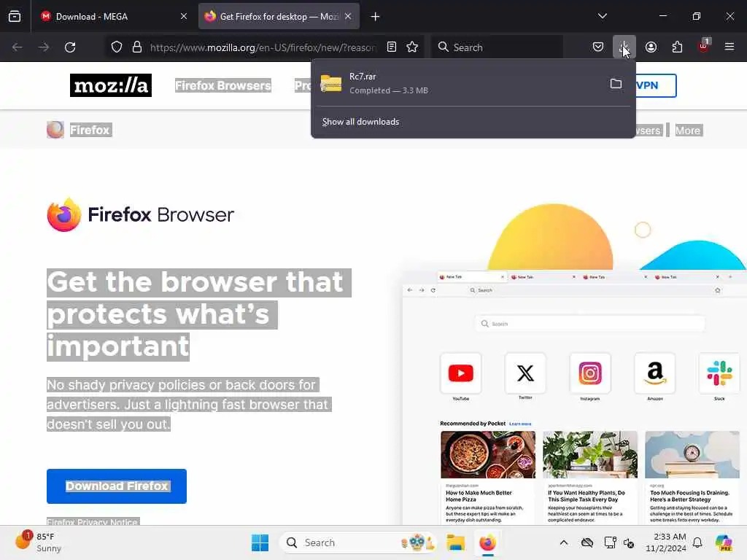Open the Firefox account menu

pyautogui.click(x=651, y=47)
